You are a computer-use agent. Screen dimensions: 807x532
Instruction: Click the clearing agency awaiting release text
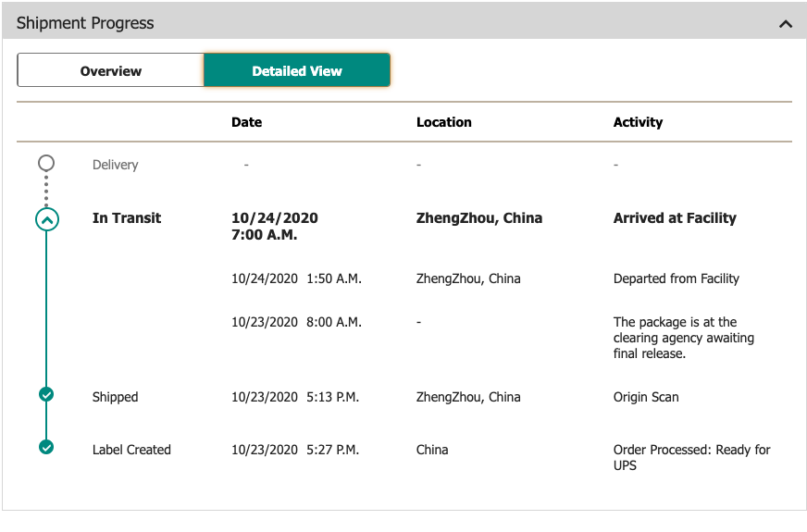click(x=683, y=338)
